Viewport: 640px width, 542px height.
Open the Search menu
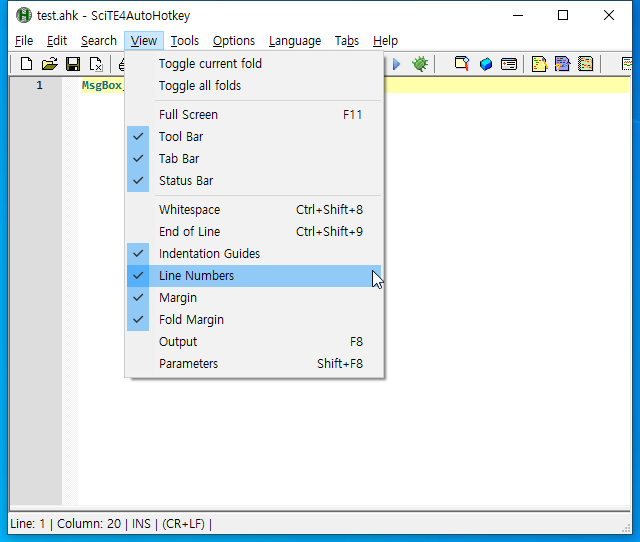tap(99, 41)
